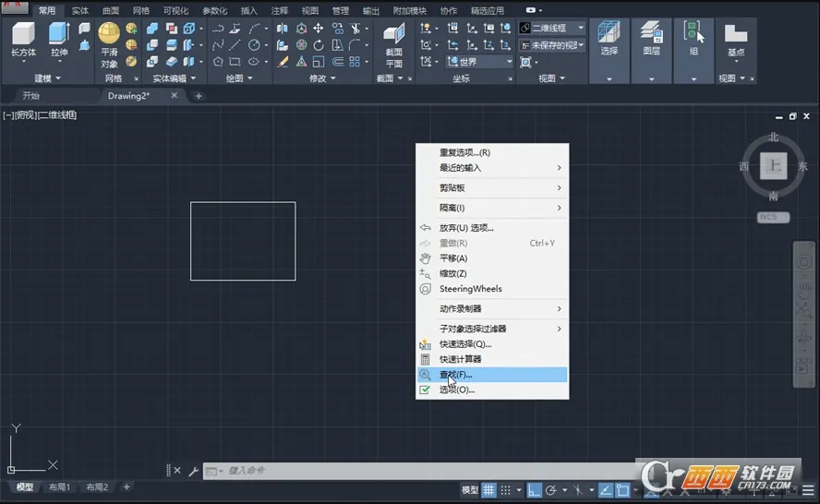Click the customize wrench icon by command line
The width and height of the screenshot is (820, 504).
click(x=193, y=471)
